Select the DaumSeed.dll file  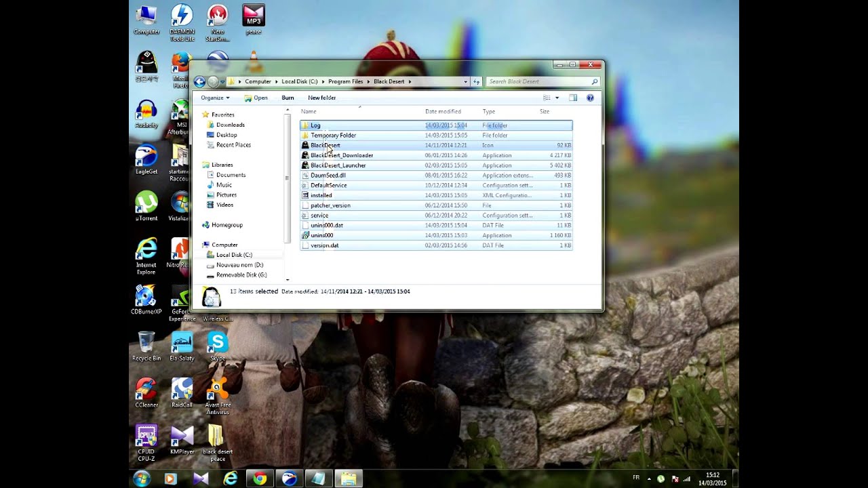(436, 176)
